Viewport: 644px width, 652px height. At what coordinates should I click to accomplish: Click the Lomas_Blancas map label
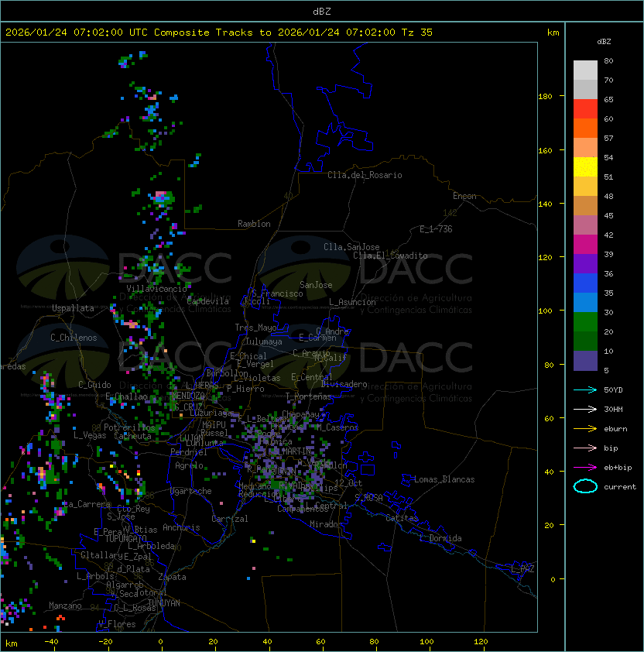[444, 480]
